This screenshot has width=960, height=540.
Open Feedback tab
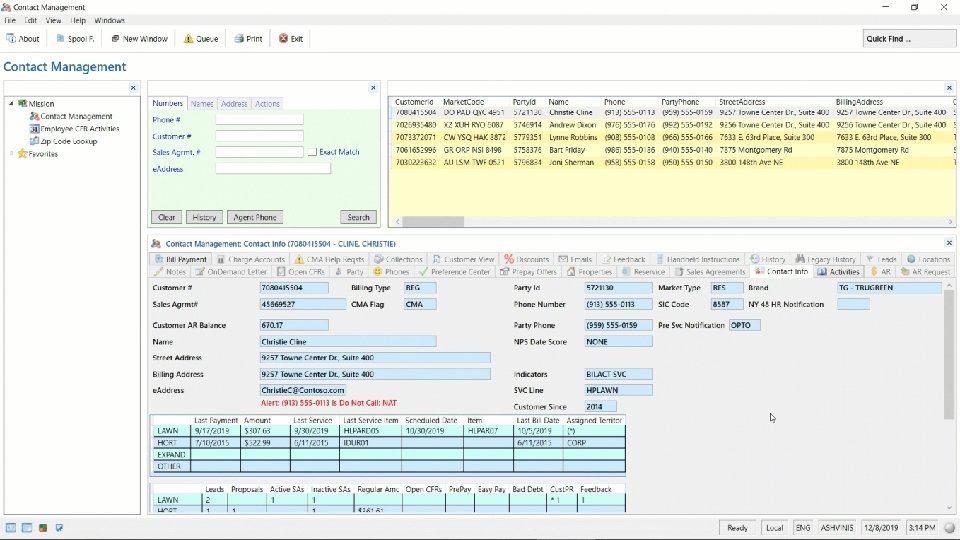point(624,259)
